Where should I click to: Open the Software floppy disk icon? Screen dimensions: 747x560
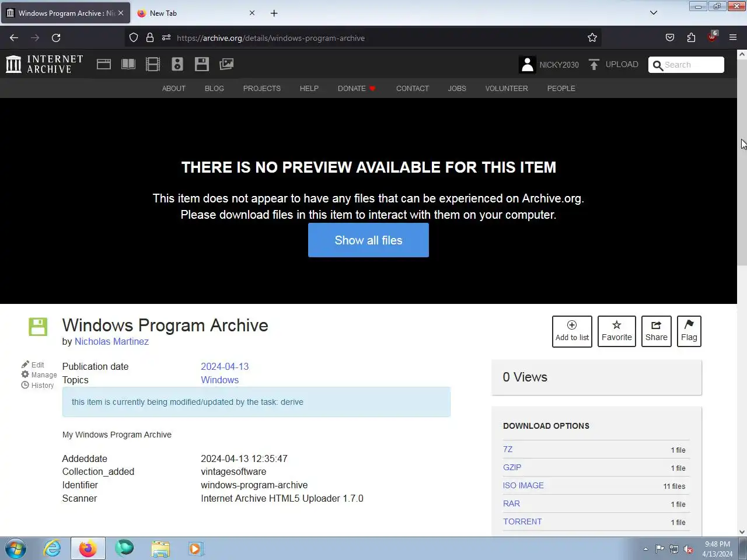coord(202,64)
